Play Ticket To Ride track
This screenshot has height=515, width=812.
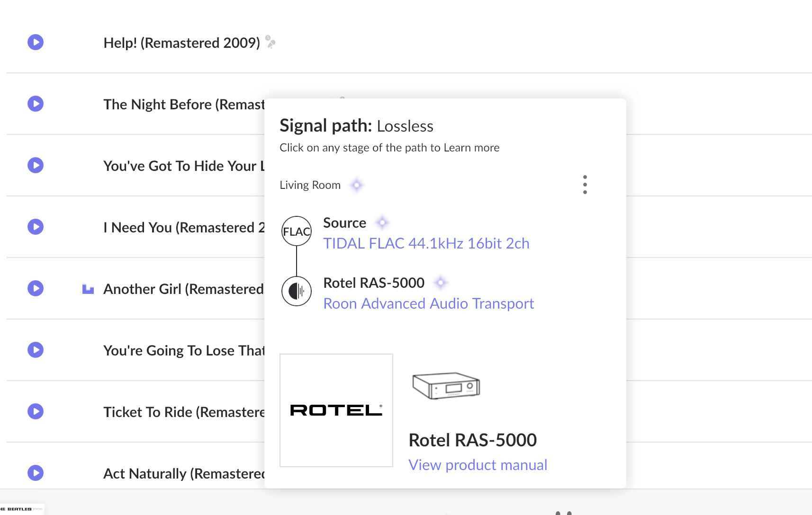[36, 411]
